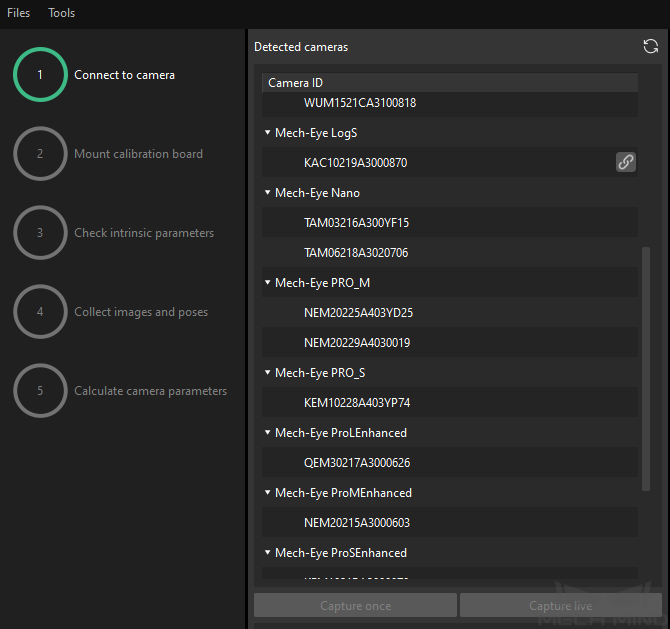Connect to camera KAC10219A3000870 via link icon
The width and height of the screenshot is (670, 629).
click(626, 162)
